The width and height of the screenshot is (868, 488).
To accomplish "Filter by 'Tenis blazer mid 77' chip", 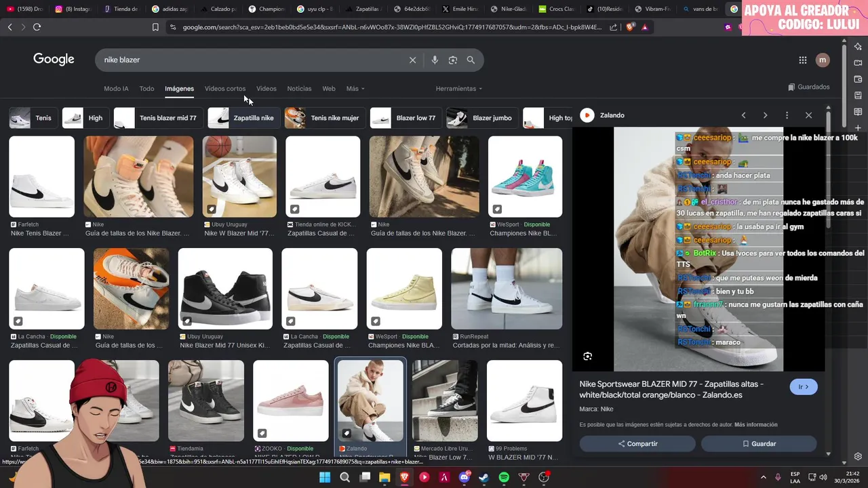I will [x=158, y=118].
